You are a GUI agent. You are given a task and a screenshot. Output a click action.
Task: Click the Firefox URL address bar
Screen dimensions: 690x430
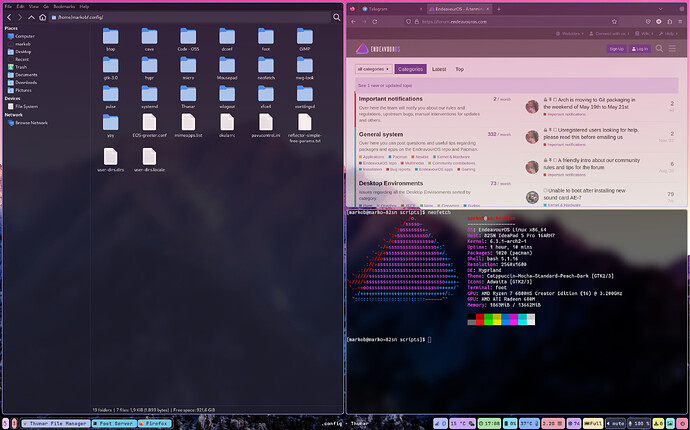(510, 22)
